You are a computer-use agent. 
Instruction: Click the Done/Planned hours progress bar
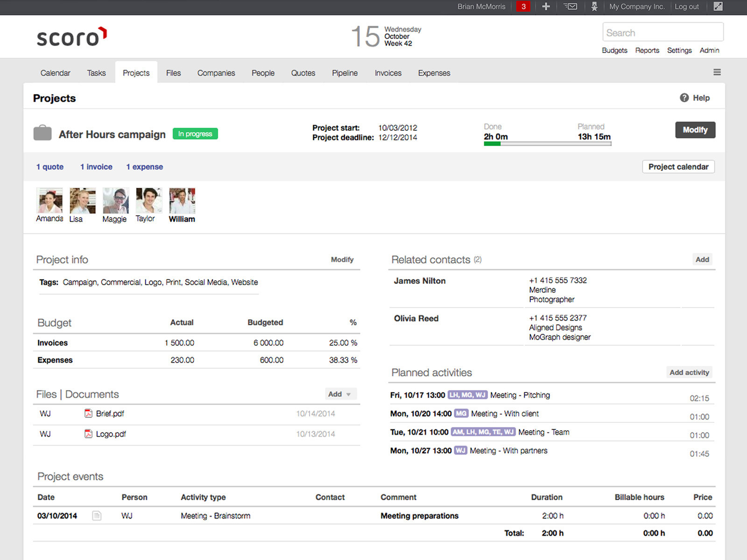click(x=548, y=144)
